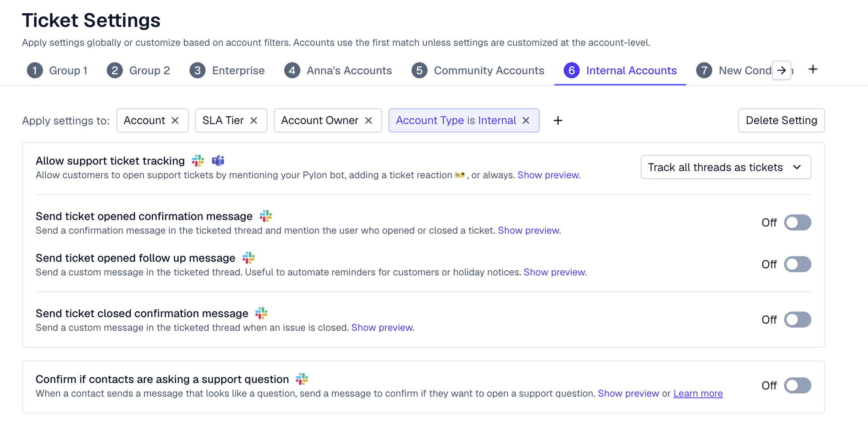Viewport: 868px width, 436px height.
Task: Turn on ticket closed confirmation message
Action: pos(798,320)
